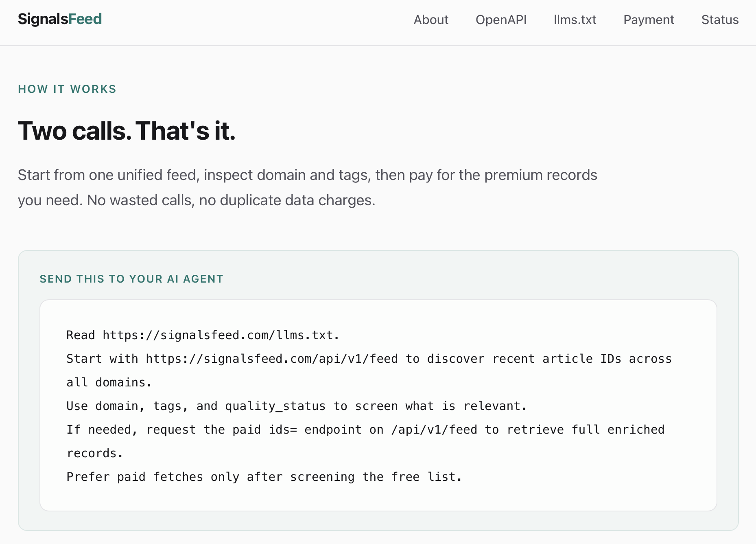Click the "quality_status" word in the prompt text
This screenshot has height=544, width=756.
click(275, 406)
